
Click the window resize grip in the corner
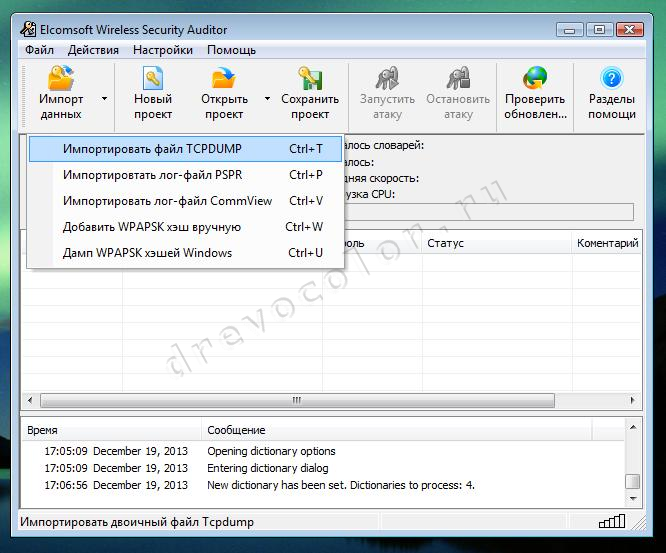(638, 523)
